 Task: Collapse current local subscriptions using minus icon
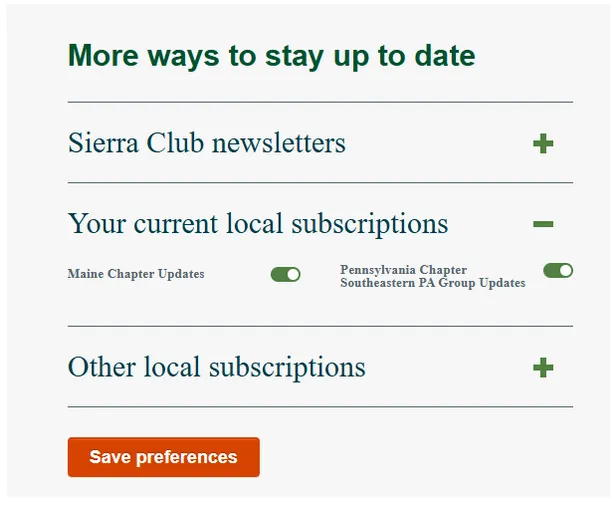tap(543, 224)
